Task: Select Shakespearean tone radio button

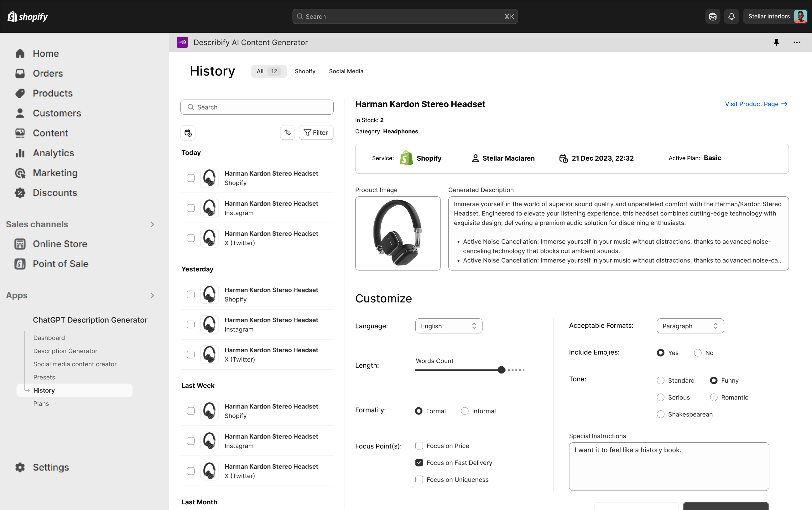Action: point(660,414)
